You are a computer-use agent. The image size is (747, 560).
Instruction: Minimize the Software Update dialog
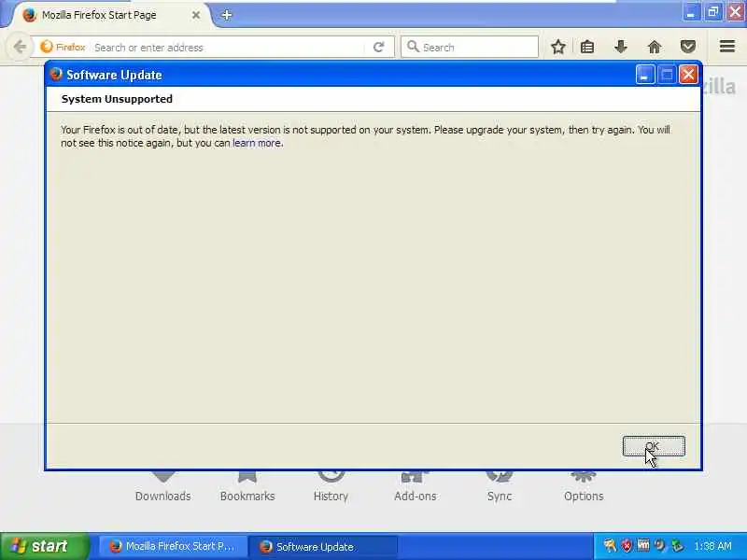click(644, 75)
